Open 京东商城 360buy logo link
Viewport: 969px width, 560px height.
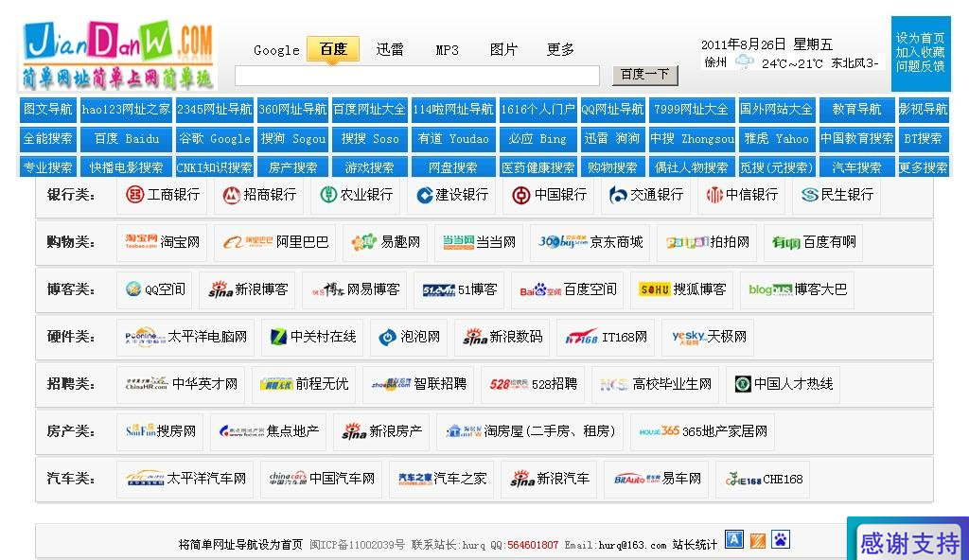562,241
